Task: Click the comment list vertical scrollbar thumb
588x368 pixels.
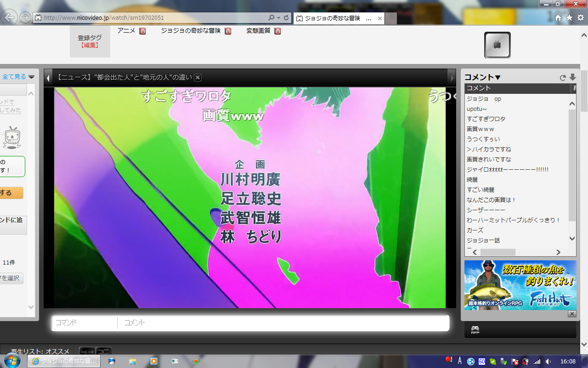Action: 572,165
